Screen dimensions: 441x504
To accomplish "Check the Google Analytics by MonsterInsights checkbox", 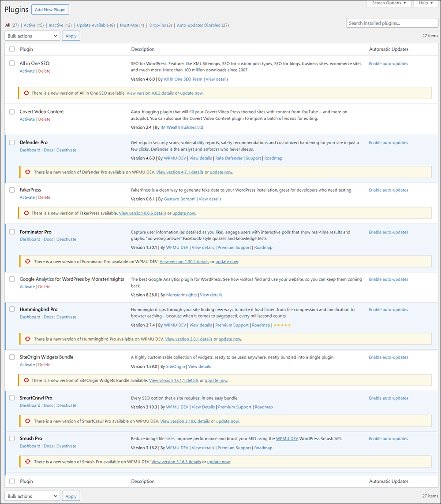I will pos(12,279).
